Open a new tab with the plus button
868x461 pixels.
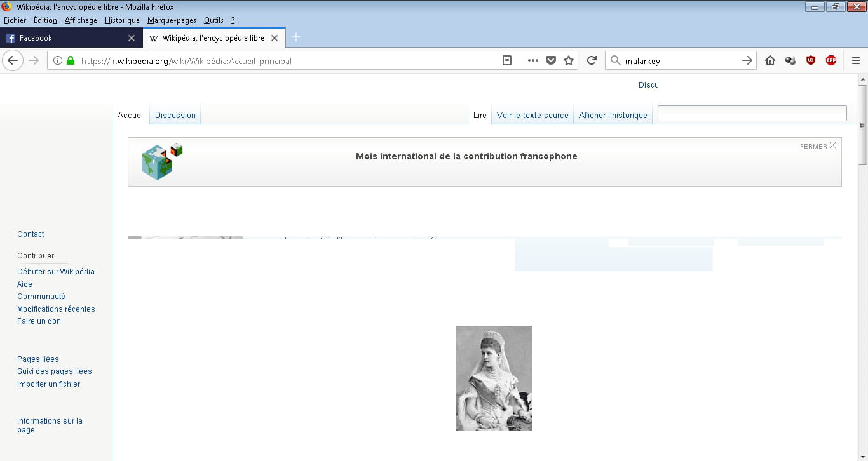pos(296,37)
